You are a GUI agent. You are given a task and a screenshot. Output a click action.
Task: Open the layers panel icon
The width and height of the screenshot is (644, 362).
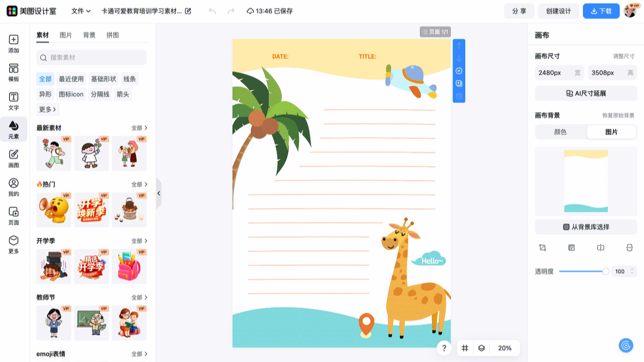[481, 348]
